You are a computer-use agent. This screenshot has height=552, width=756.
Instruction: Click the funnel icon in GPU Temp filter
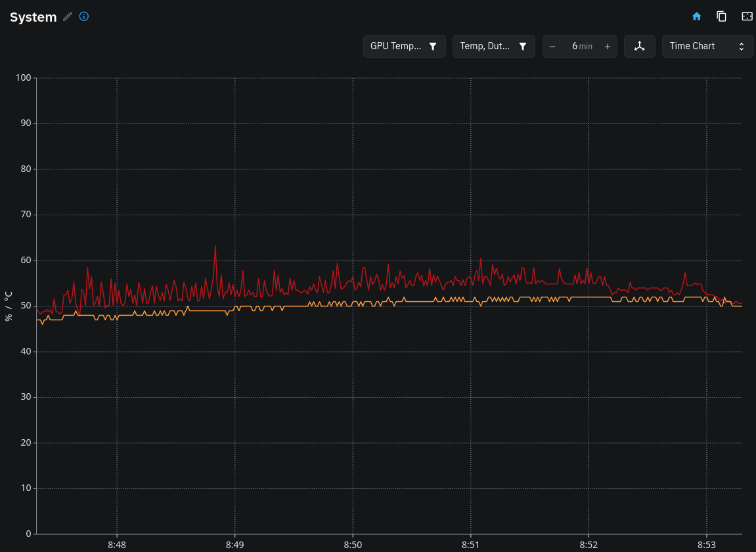pos(433,46)
